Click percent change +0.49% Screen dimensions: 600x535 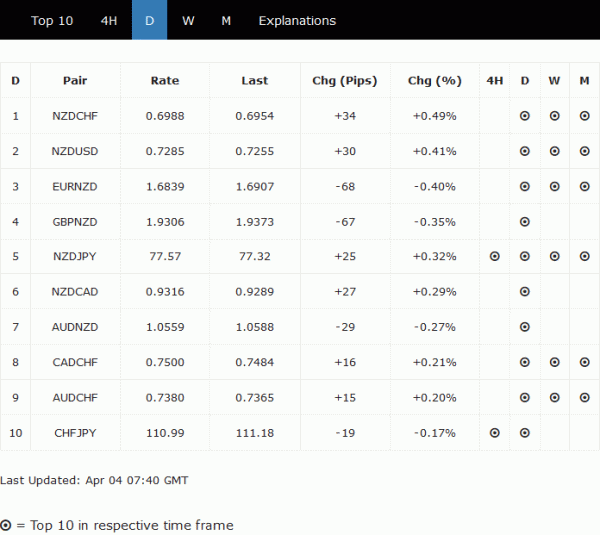(435, 116)
